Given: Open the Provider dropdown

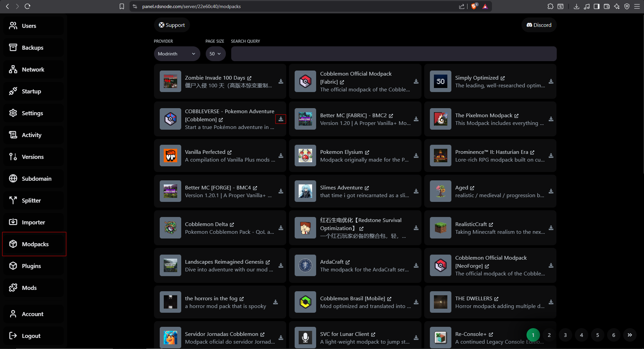Looking at the screenshot, I should pyautogui.click(x=177, y=54).
